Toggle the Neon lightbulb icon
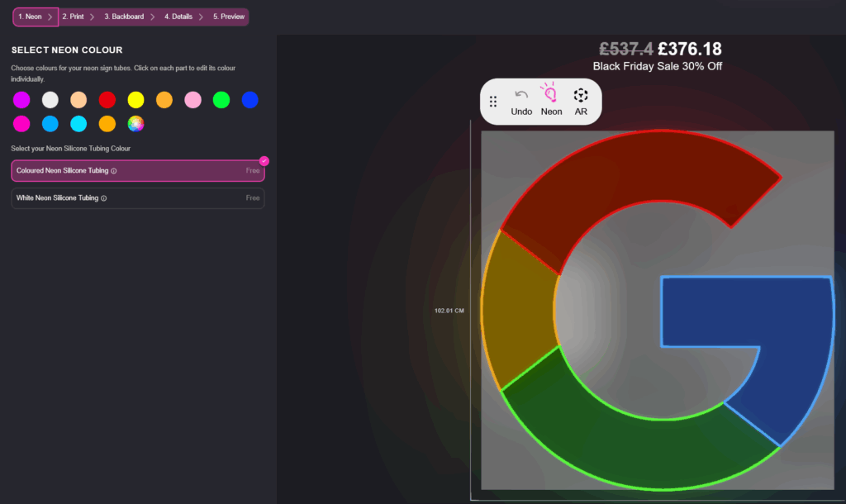846x504 pixels. (551, 93)
